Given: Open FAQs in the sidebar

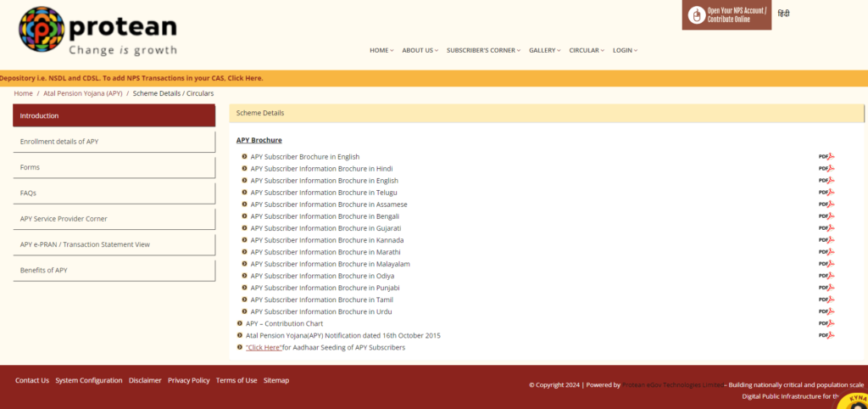Looking at the screenshot, I should 114,193.
